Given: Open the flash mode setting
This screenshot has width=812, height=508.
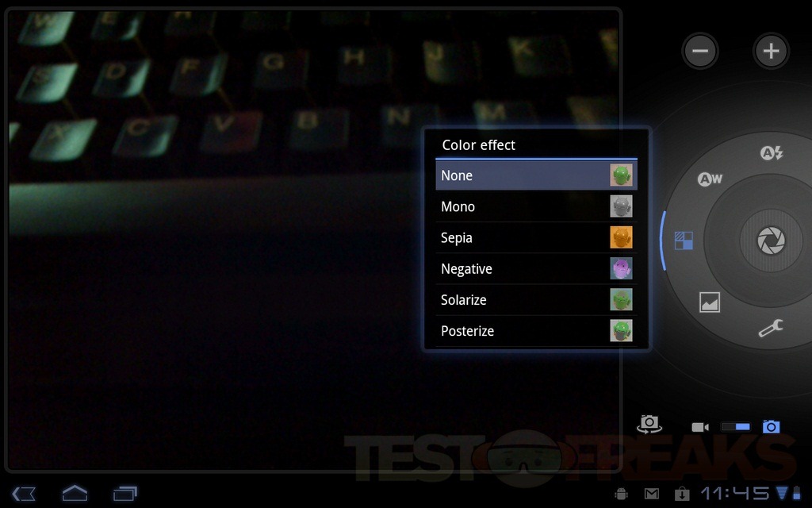Looking at the screenshot, I should click(771, 154).
